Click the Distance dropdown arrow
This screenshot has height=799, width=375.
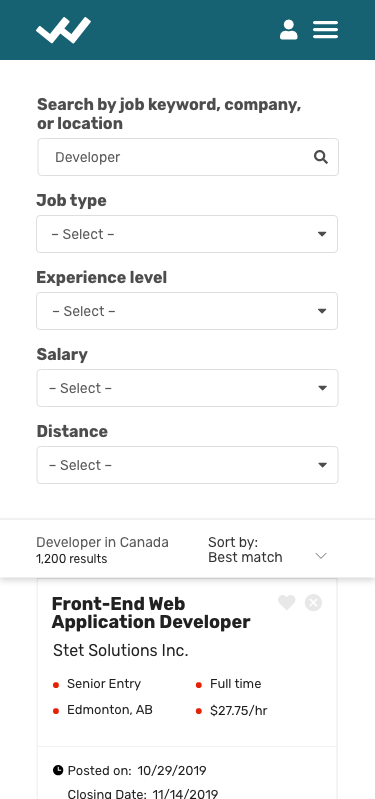322,465
